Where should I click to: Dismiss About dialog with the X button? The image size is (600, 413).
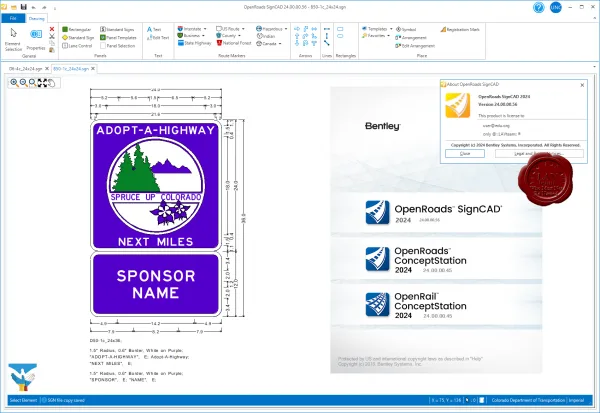[582, 85]
